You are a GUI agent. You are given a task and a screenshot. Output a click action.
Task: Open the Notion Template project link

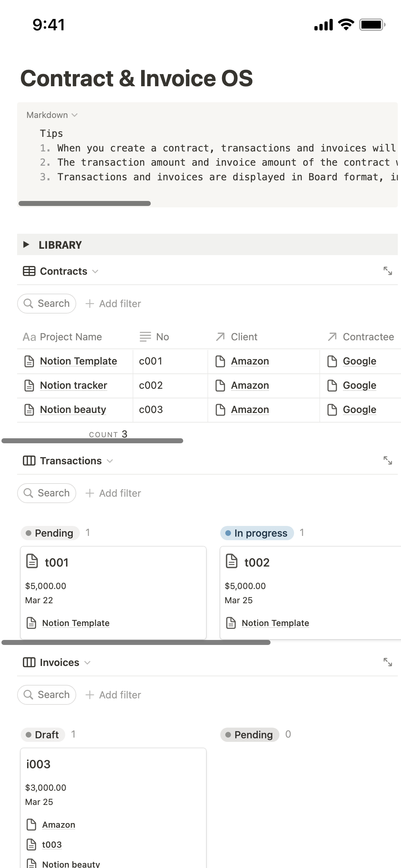(78, 361)
